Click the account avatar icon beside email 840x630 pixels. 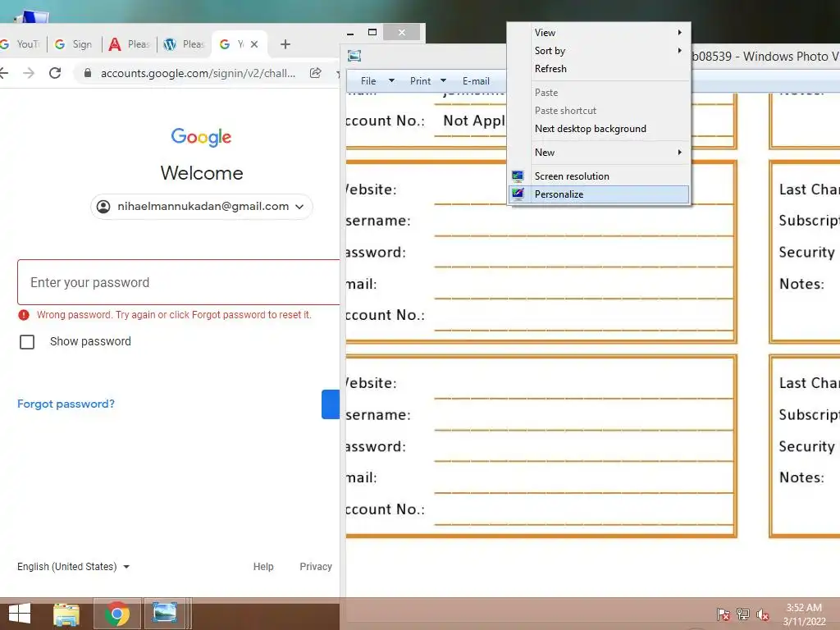click(x=103, y=207)
